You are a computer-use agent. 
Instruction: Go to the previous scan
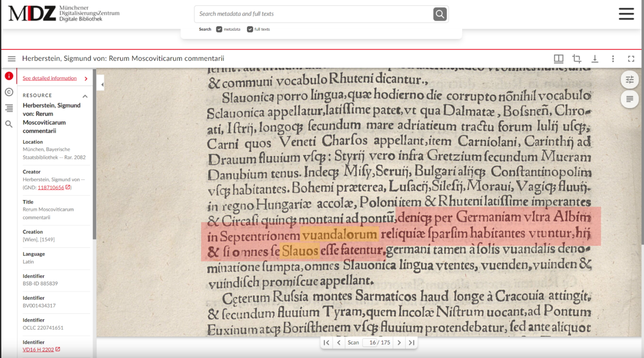(x=338, y=343)
